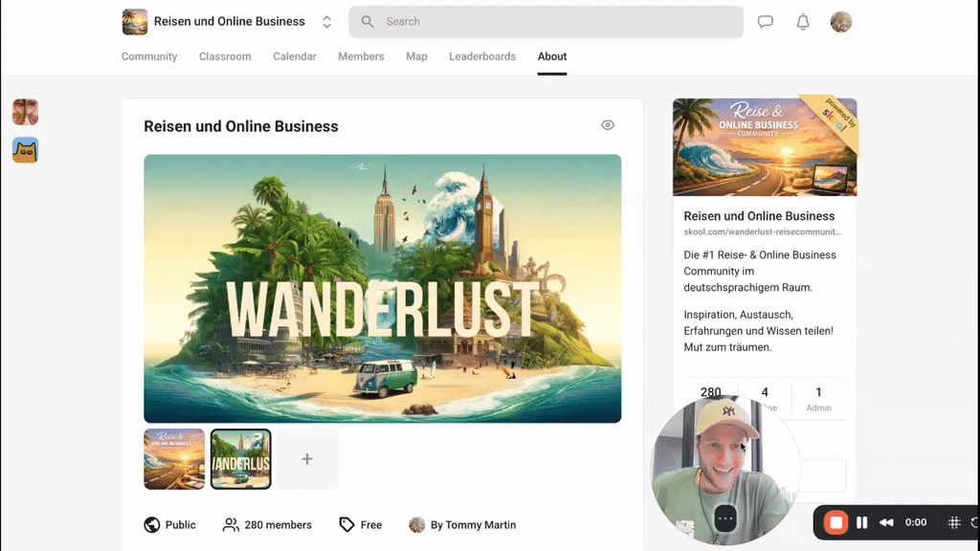Open the notifications bell
The width and height of the screenshot is (980, 551).
[803, 22]
